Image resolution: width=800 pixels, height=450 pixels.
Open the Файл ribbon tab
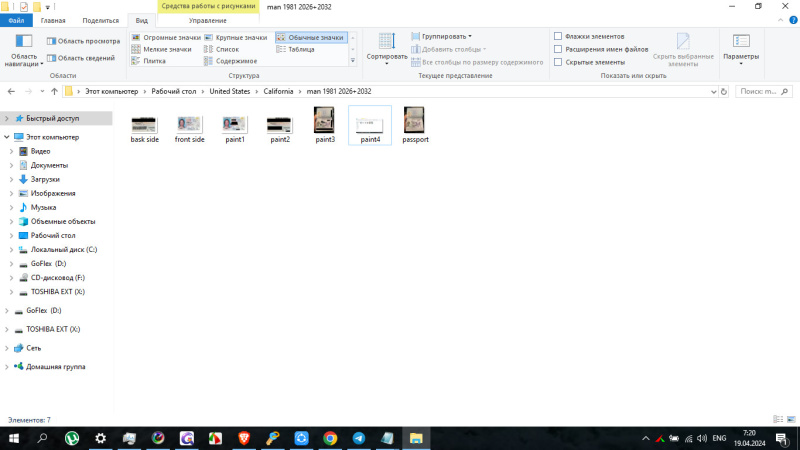tap(17, 20)
